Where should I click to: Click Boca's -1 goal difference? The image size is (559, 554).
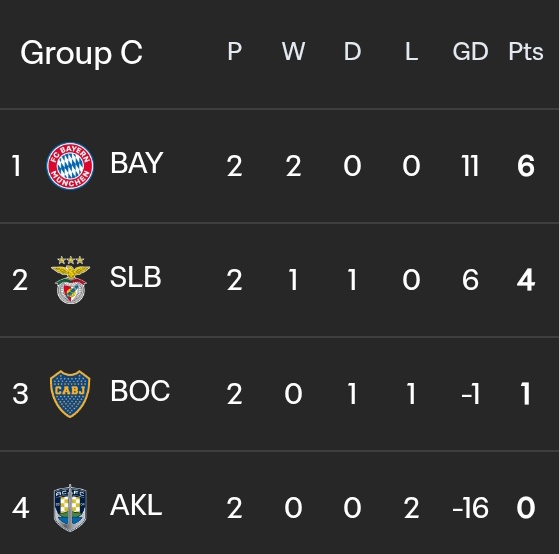470,394
